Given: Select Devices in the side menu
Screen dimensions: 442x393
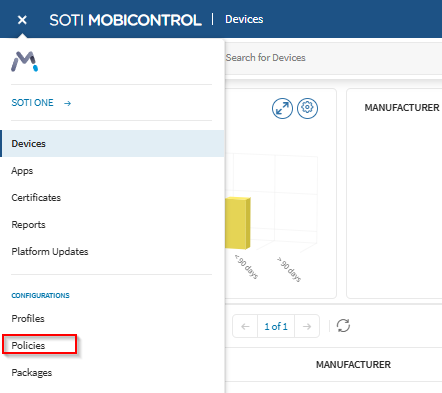Looking at the screenshot, I should 113,143.
